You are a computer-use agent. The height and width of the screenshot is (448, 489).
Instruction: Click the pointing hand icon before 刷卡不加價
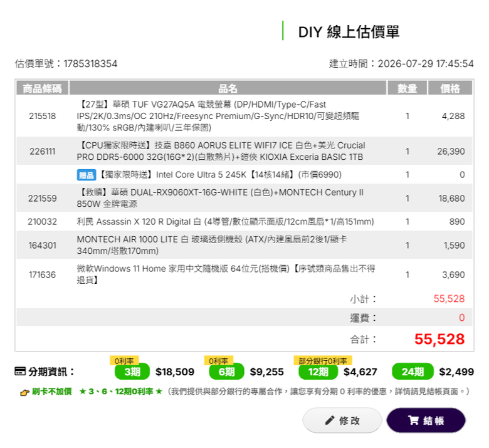(x=24, y=392)
